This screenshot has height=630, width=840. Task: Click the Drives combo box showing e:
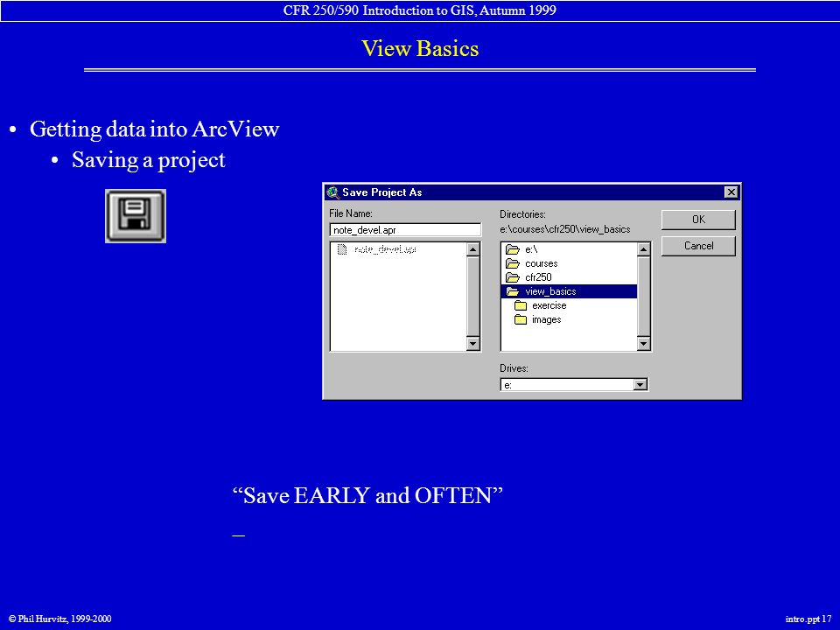coord(574,385)
